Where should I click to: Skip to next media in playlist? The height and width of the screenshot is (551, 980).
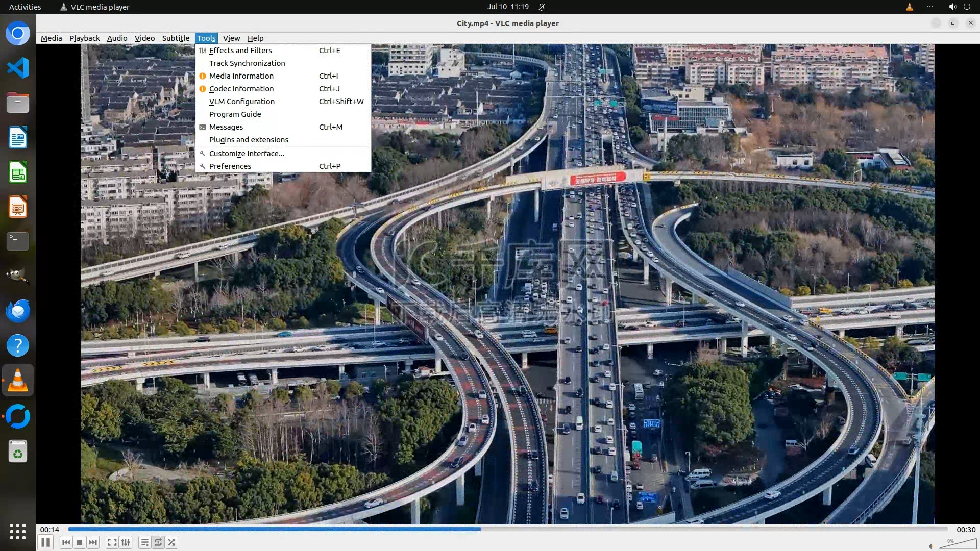pyautogui.click(x=93, y=542)
